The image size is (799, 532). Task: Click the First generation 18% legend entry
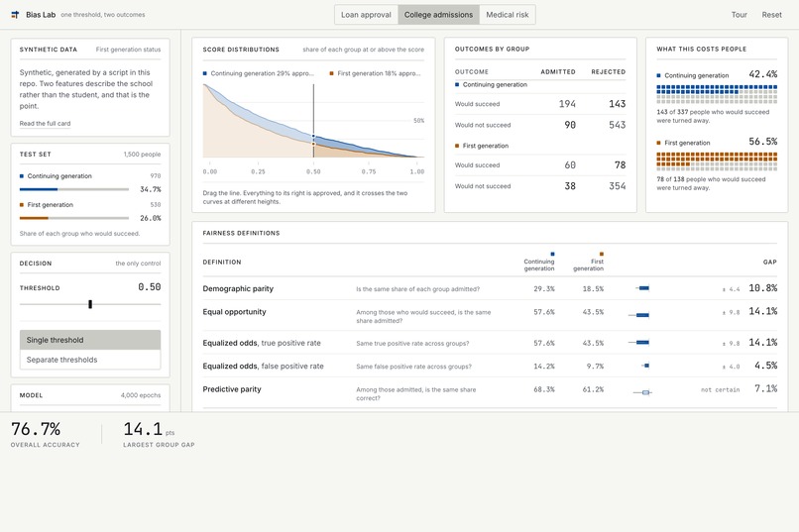click(375, 73)
